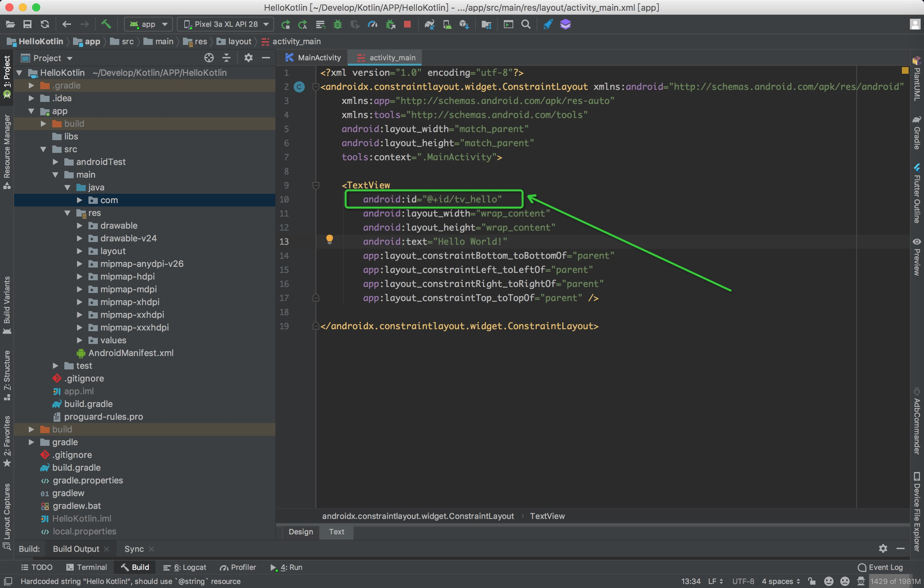Hide the Project panel with minus

click(x=266, y=58)
